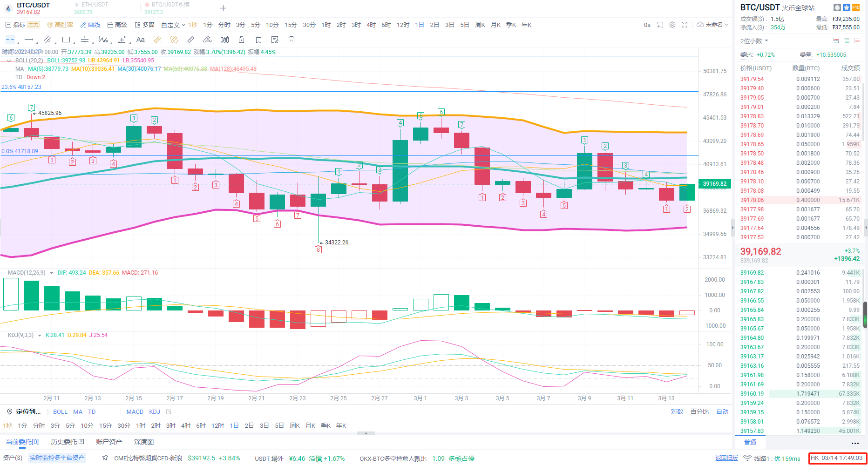Collapse right order book panel splitter
The height and width of the screenshot is (465, 868).
click(x=732, y=228)
